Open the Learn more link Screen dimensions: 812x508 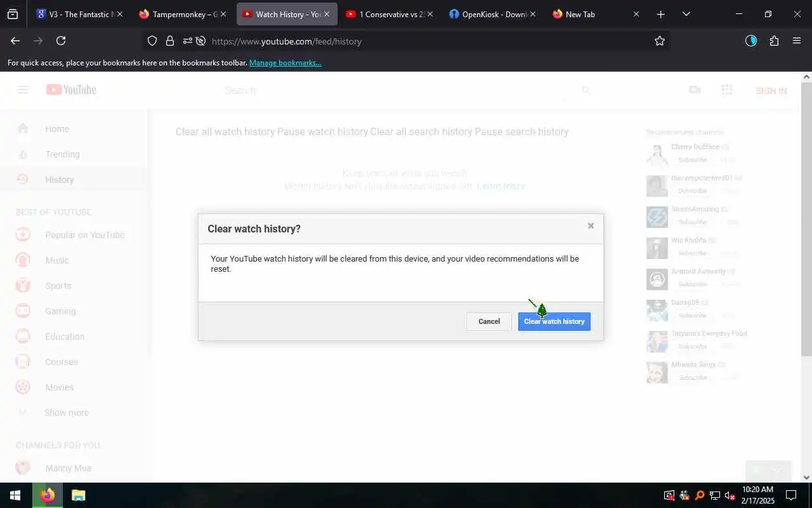[x=501, y=186]
